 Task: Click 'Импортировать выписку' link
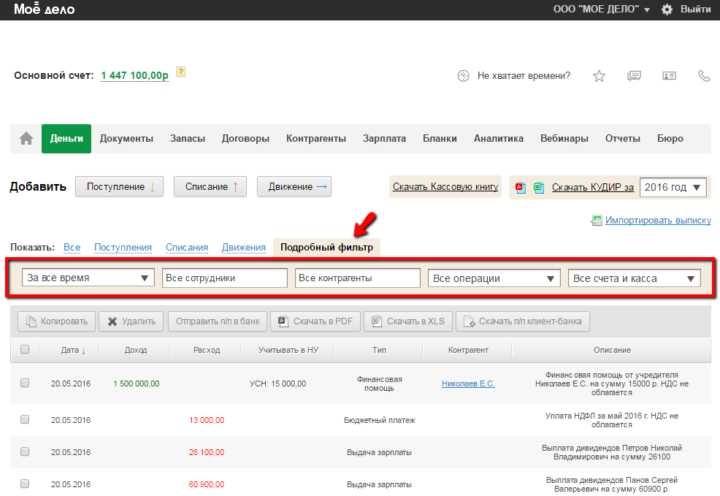(657, 219)
